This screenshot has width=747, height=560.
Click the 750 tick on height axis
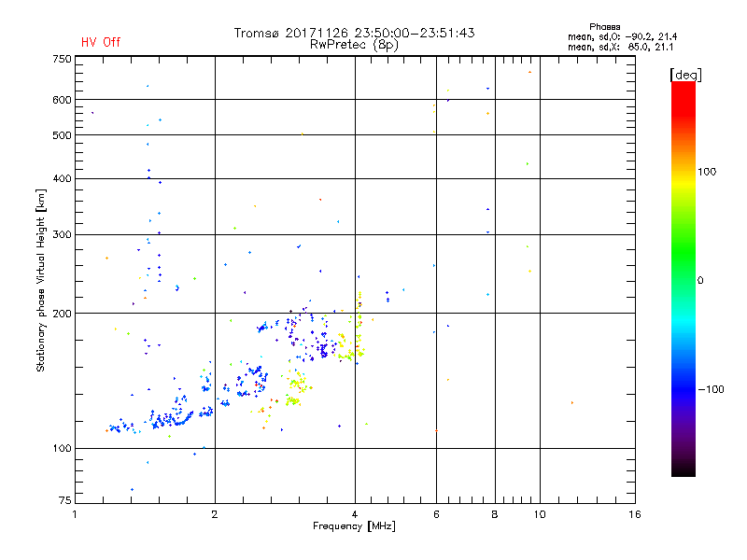62,59
